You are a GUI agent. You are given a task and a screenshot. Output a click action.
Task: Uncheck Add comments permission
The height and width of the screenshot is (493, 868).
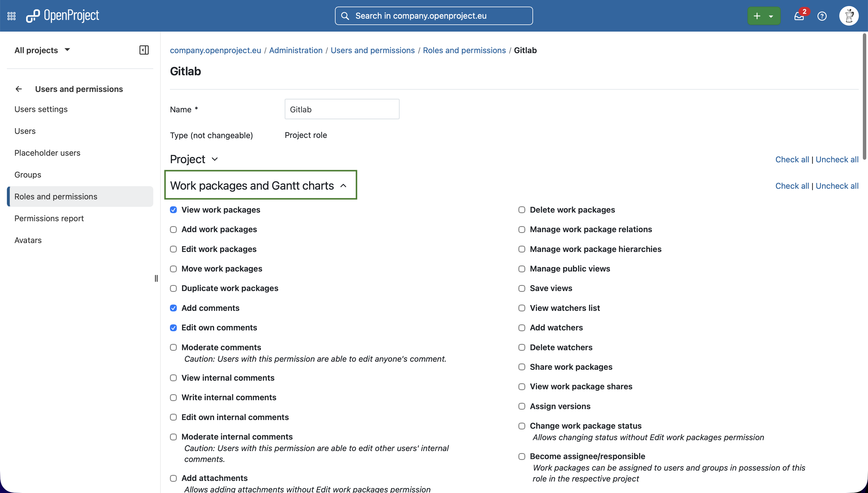pos(173,308)
